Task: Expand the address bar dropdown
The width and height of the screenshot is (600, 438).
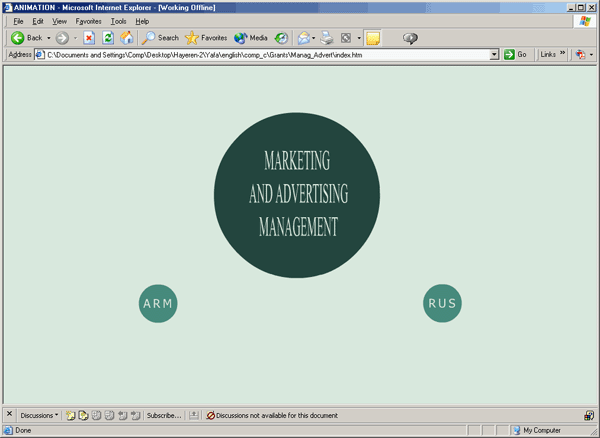Action: click(494, 54)
